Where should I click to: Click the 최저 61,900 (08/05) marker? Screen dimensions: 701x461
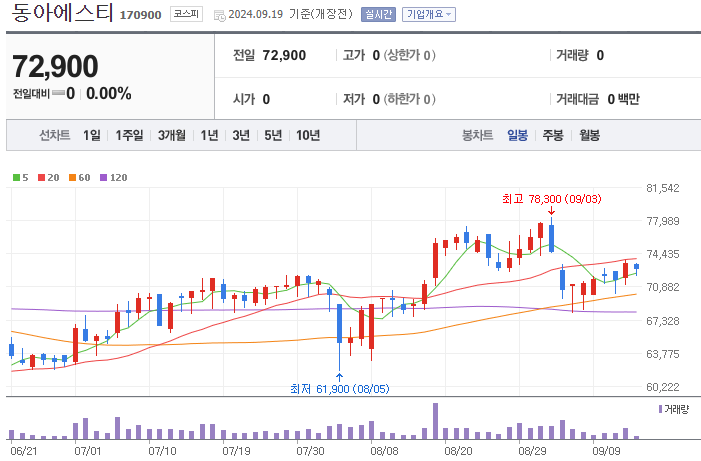click(340, 389)
